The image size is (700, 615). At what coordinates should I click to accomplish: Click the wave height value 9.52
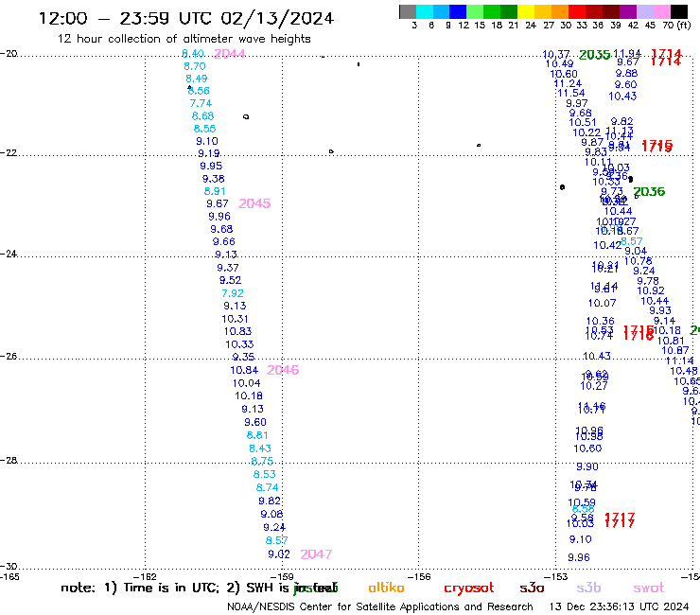[x=230, y=280]
